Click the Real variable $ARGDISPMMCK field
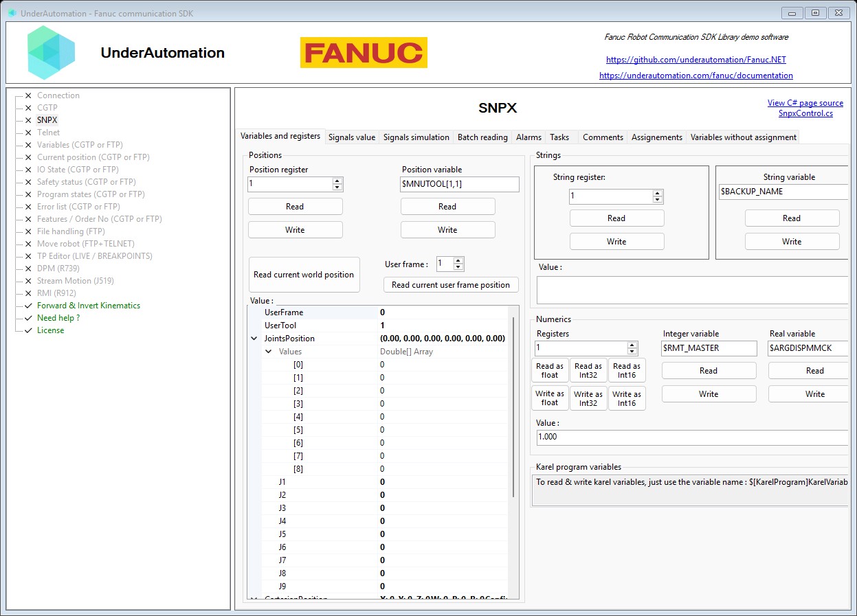The width and height of the screenshot is (857, 616). click(x=809, y=348)
